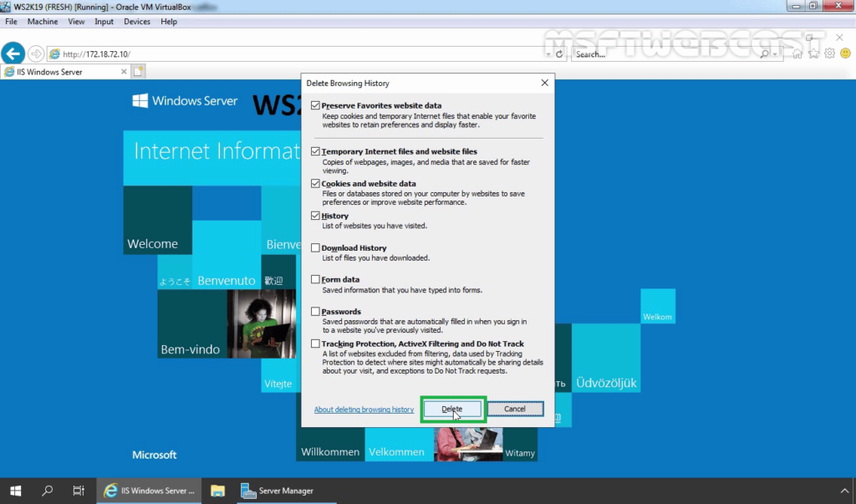The width and height of the screenshot is (856, 504).
Task: Open the Input menu
Action: pos(104,21)
